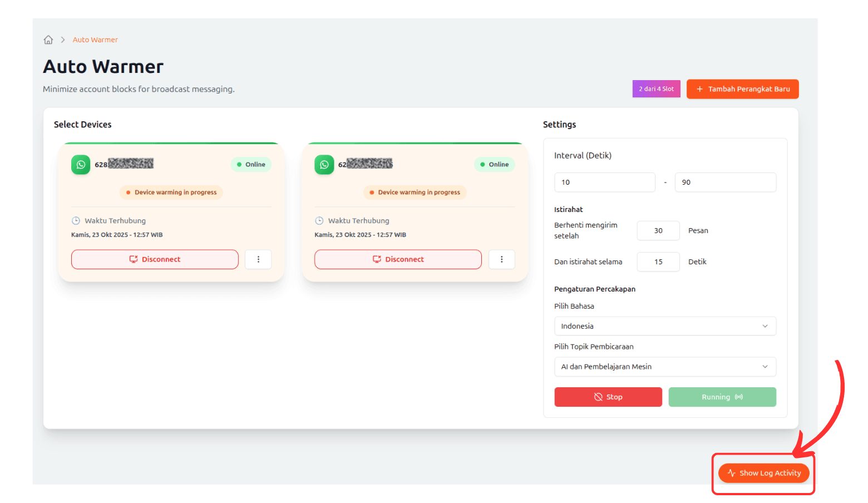Viewport: 868px width, 503px height.
Task: Click the home breadcrumb icon
Action: tap(48, 40)
